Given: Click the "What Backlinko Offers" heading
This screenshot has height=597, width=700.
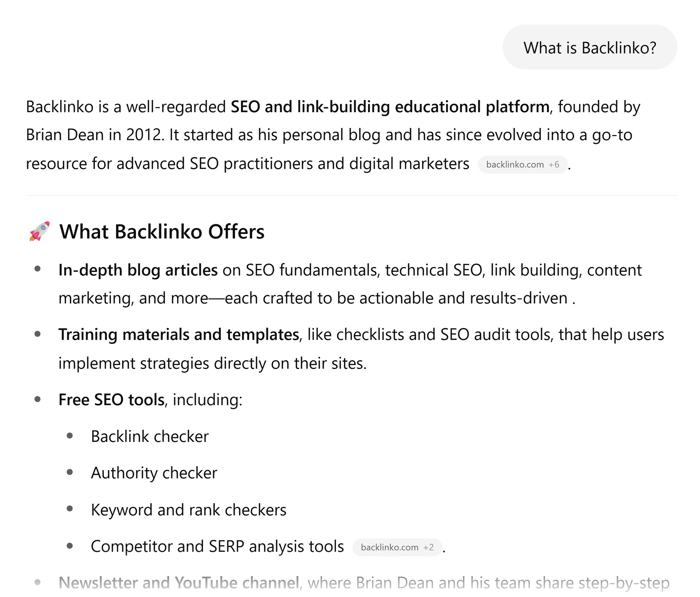Looking at the screenshot, I should click(x=162, y=232).
